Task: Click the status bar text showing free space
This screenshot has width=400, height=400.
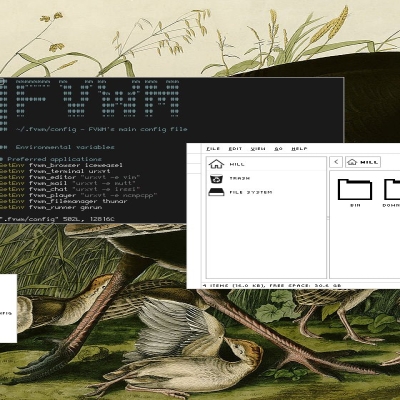Action: click(272, 286)
